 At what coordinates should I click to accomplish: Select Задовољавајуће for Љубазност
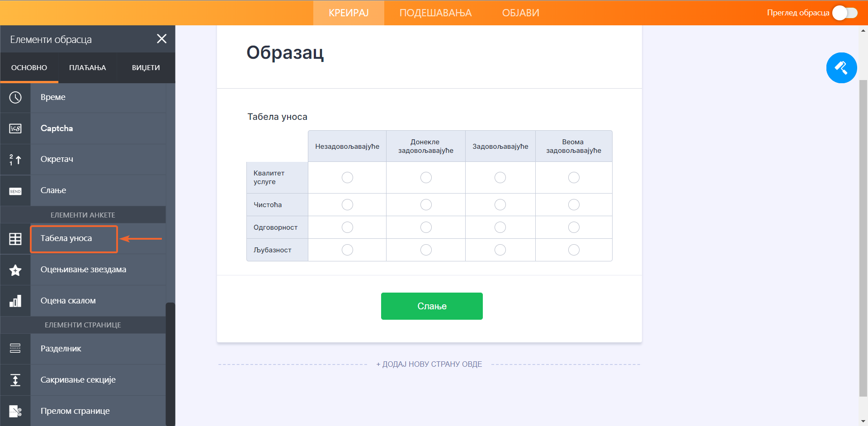pyautogui.click(x=500, y=250)
